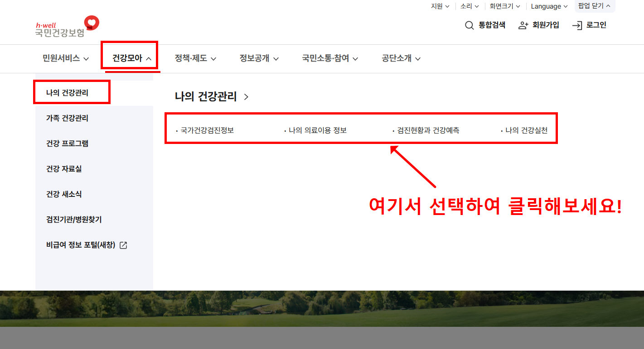Open the 소리 dropdown
The width and height of the screenshot is (644, 349).
(x=467, y=6)
